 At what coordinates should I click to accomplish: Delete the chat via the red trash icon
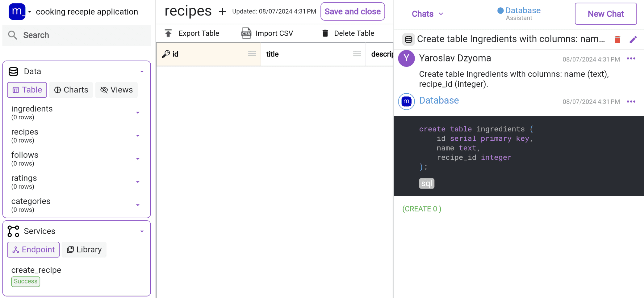click(x=617, y=39)
